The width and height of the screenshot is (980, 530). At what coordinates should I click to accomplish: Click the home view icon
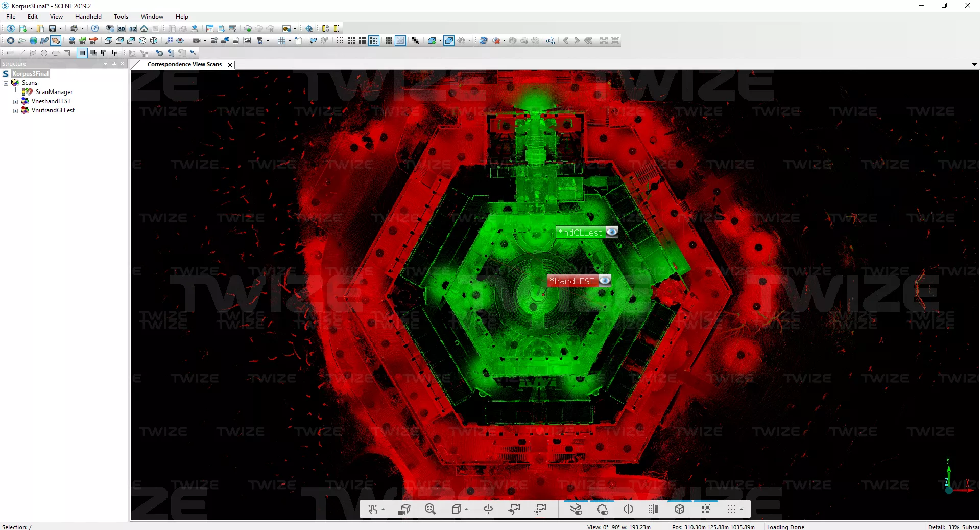pyautogui.click(x=144, y=29)
